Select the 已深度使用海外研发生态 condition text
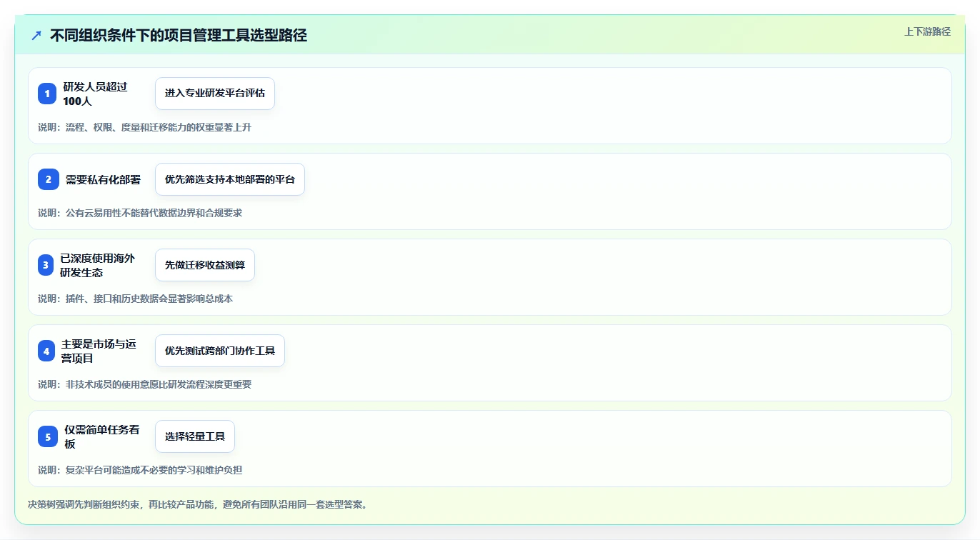 pyautogui.click(x=97, y=265)
